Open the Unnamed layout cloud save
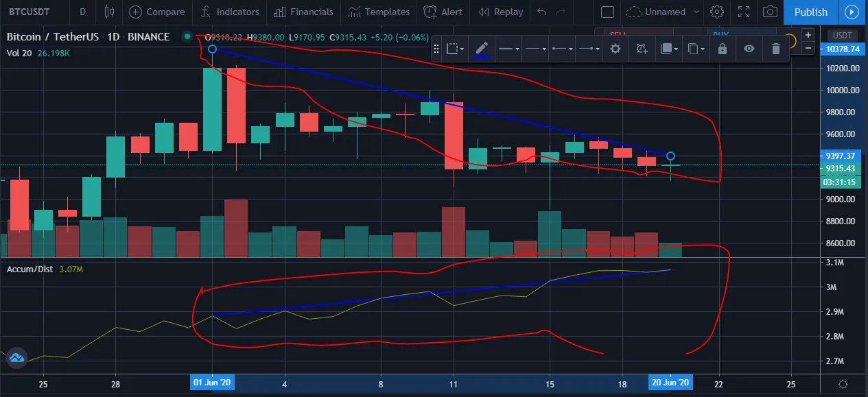 657,12
